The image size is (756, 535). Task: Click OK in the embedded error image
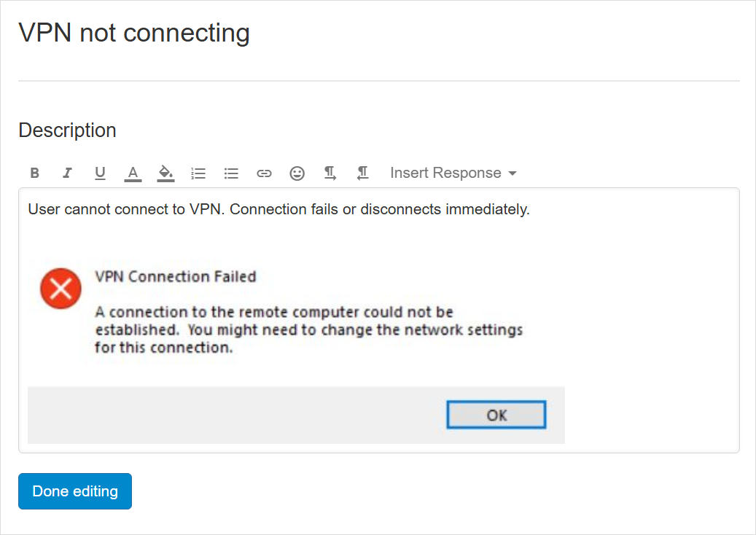point(496,415)
